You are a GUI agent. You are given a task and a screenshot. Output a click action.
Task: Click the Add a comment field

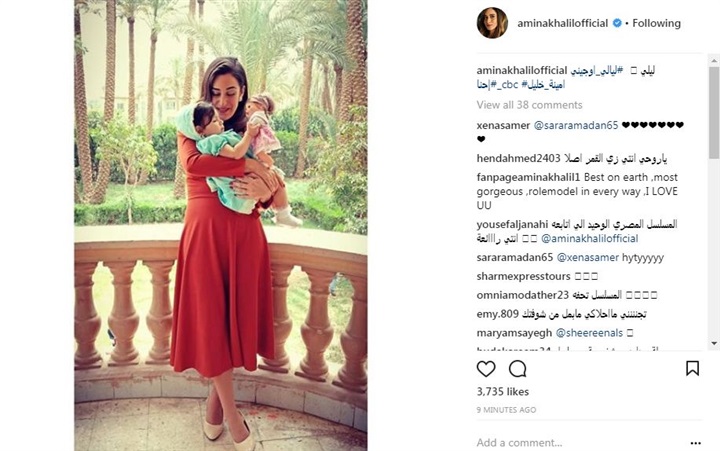click(x=579, y=443)
